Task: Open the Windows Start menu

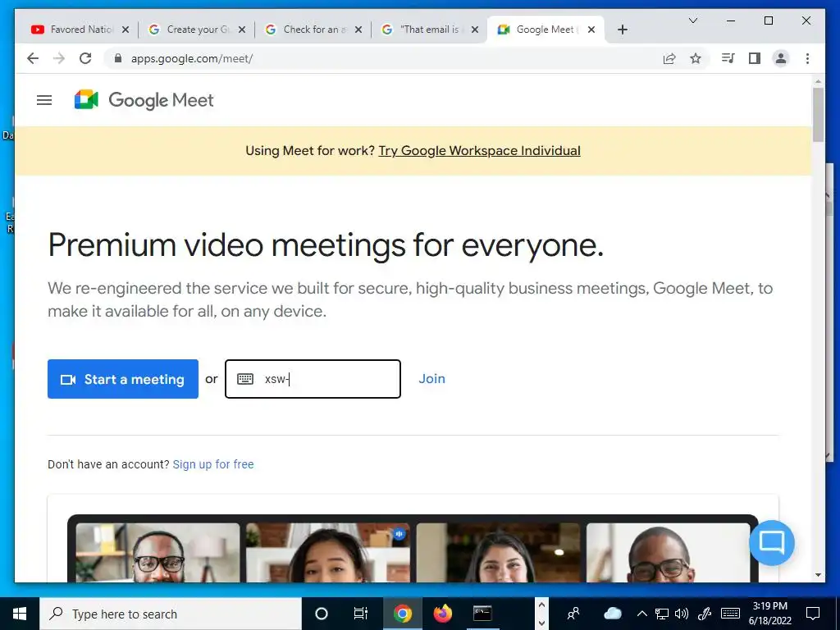Action: coord(20,614)
